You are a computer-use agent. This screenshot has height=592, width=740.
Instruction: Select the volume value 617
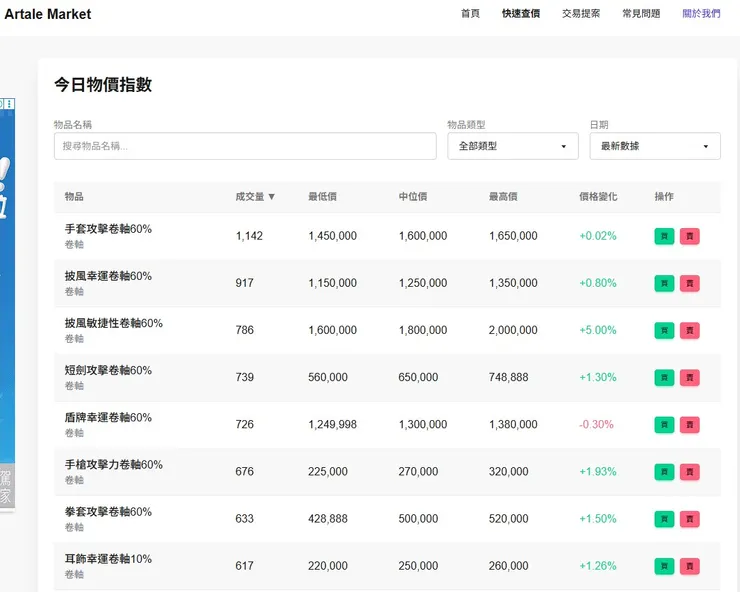[x=244, y=566]
